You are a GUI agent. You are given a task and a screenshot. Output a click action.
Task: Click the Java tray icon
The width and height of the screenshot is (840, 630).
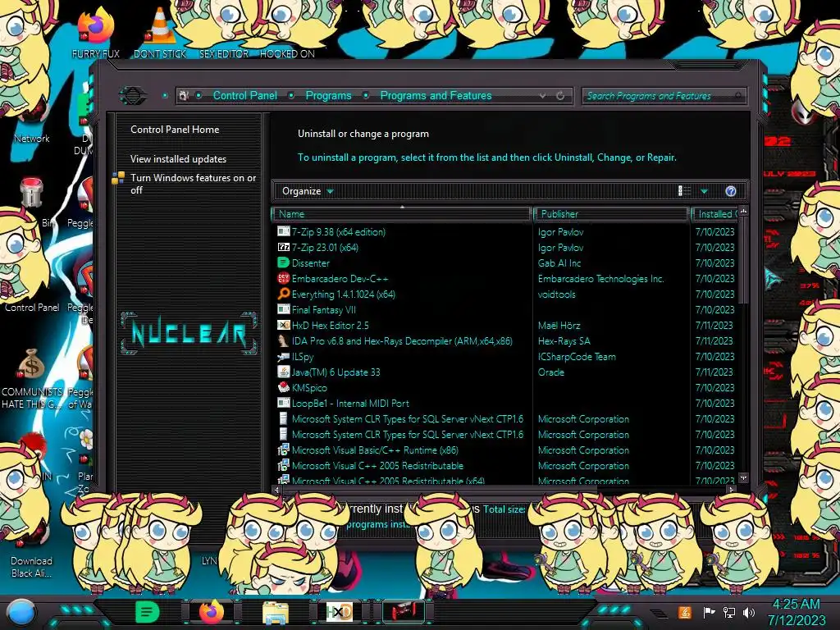tap(685, 612)
